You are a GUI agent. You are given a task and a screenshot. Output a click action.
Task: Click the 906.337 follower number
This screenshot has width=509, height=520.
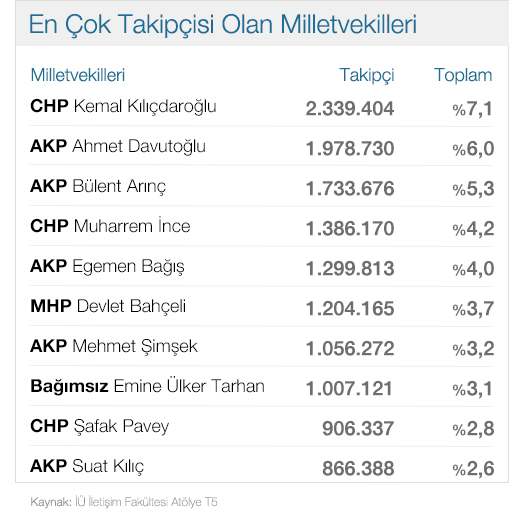358,429
